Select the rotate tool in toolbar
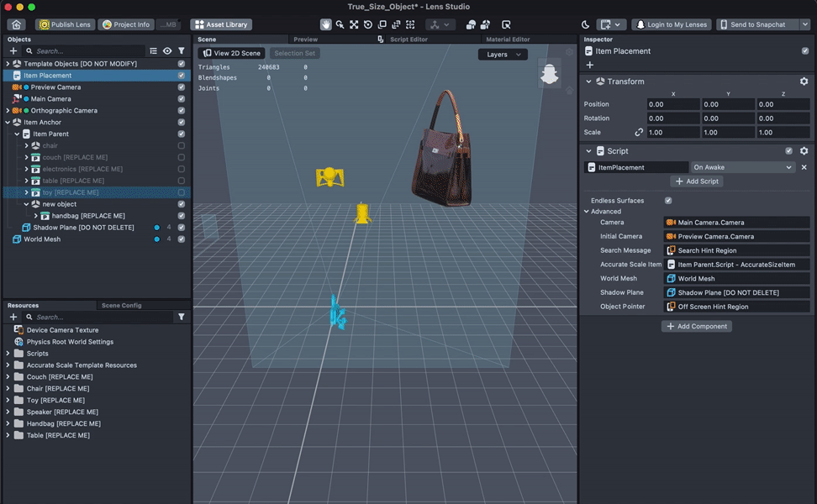The height and width of the screenshot is (504, 817). pyautogui.click(x=368, y=25)
